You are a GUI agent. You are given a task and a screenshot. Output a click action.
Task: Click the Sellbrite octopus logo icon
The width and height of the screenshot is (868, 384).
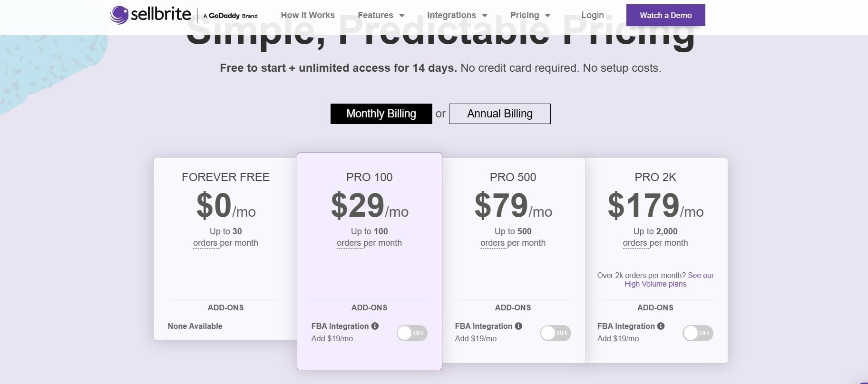(119, 14)
